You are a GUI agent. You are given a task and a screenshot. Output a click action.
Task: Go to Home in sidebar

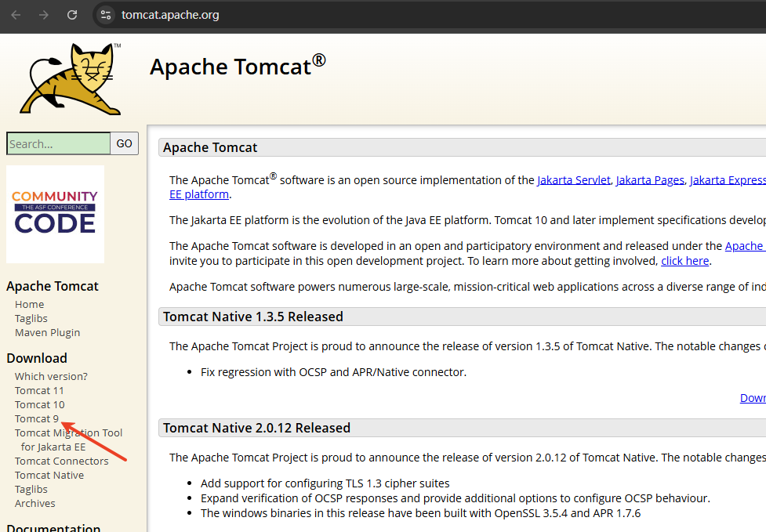point(29,304)
